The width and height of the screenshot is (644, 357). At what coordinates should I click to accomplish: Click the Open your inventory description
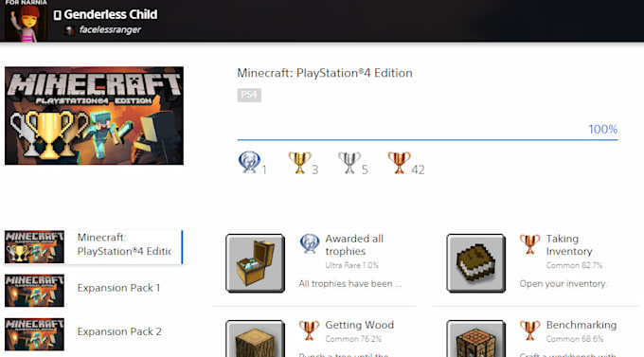563,283
